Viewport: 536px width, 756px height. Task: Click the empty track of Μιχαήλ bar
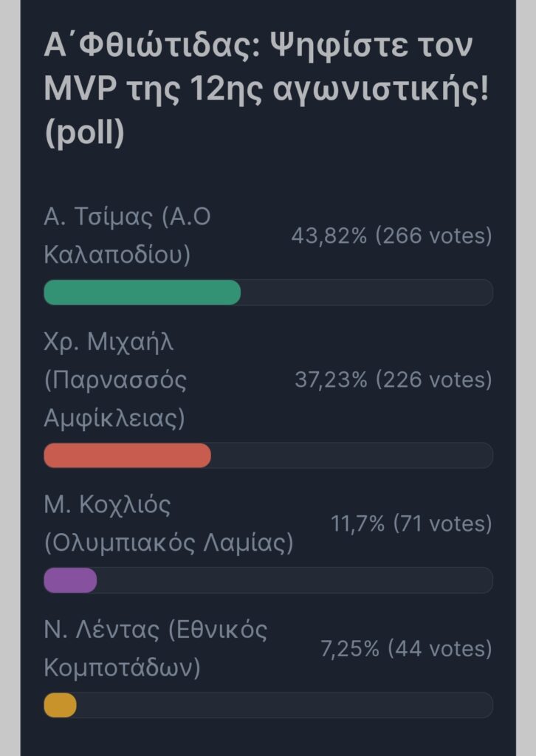[352, 455]
